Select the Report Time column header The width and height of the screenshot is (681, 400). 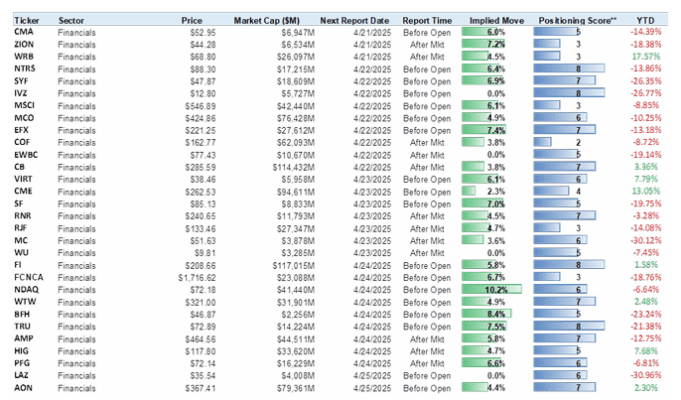pyautogui.click(x=426, y=19)
